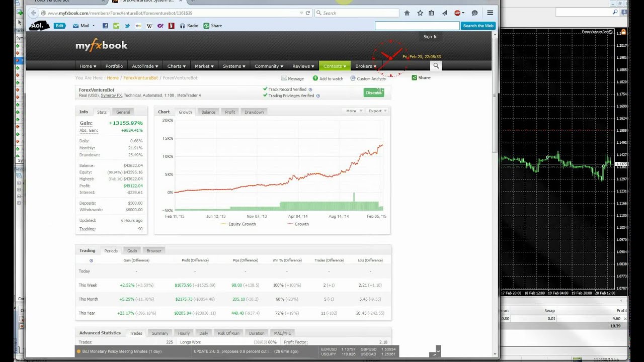The image size is (644, 362).
Task: Open the Summary advanced statistics tab
Action: tap(160, 333)
